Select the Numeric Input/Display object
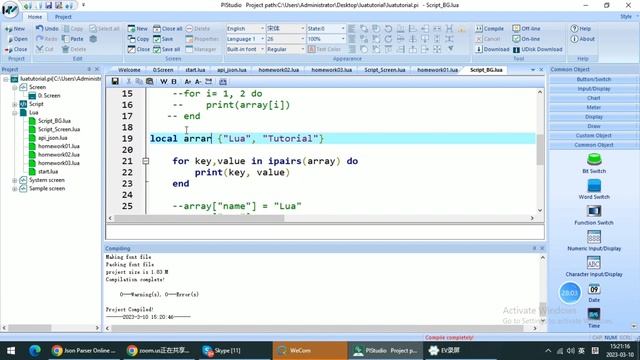 (594, 241)
